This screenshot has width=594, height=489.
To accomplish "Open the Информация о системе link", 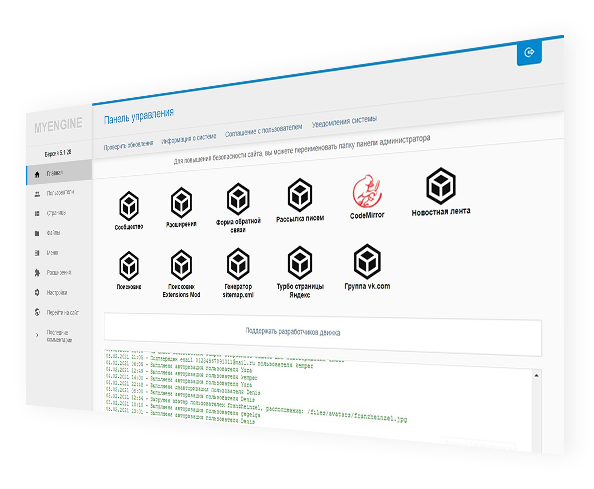I will (x=189, y=139).
